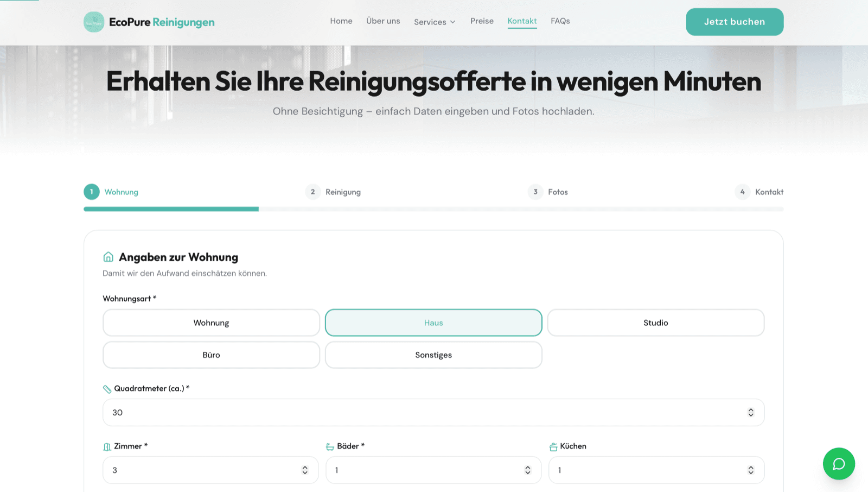Open the FAQs page

click(x=560, y=21)
